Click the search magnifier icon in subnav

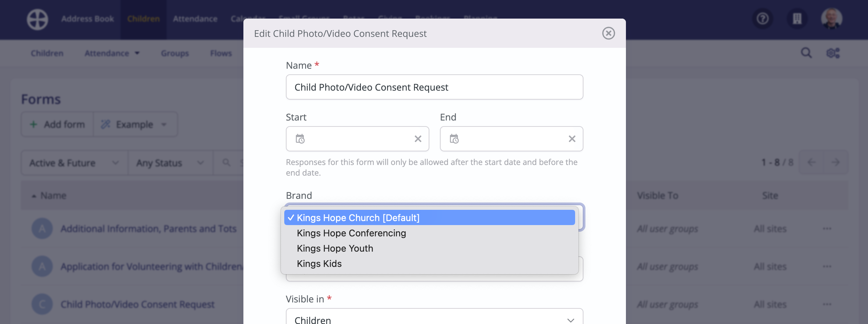[x=806, y=53]
